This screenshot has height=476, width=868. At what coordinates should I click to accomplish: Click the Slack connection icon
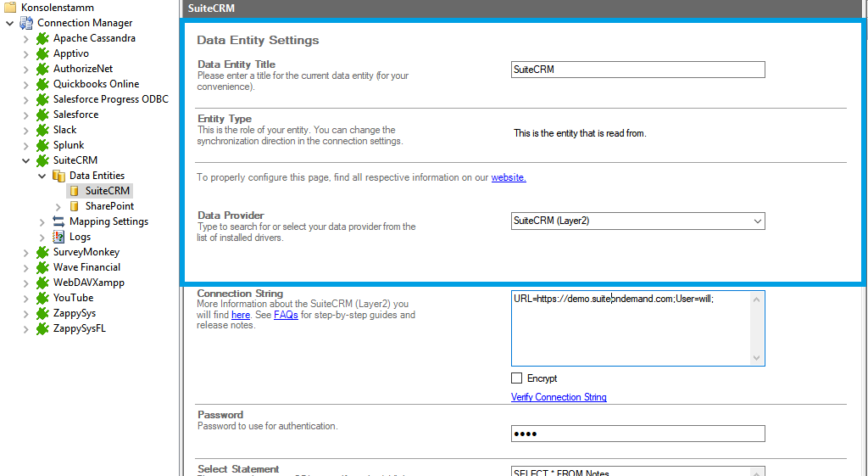[x=42, y=130]
